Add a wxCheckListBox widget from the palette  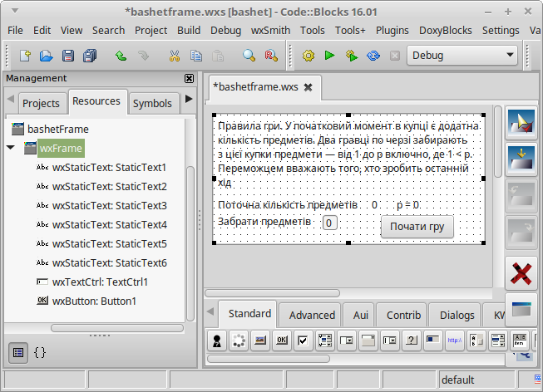point(325,341)
